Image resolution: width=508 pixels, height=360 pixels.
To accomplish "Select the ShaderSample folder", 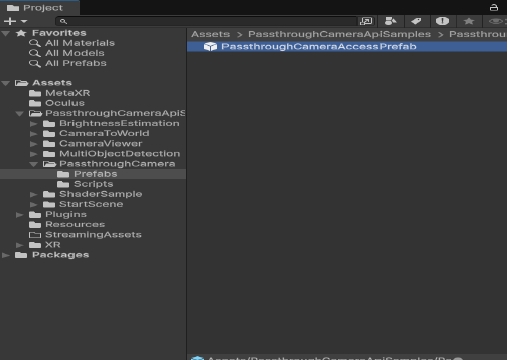I will 100,194.
